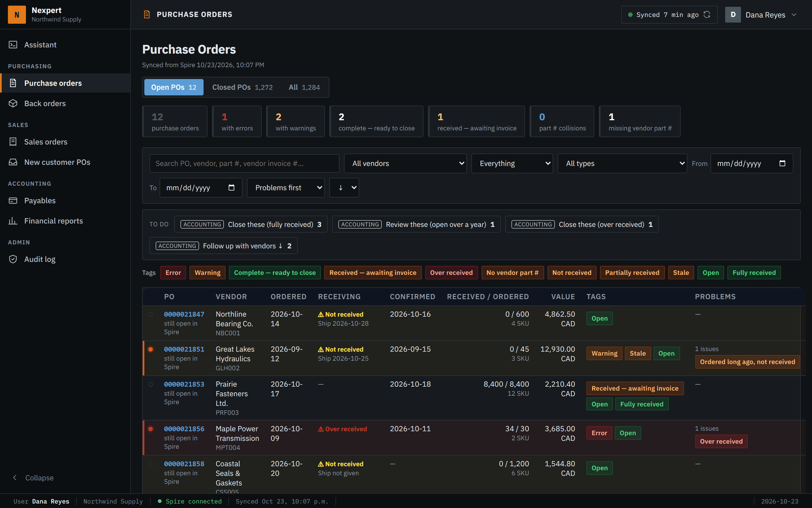Open Sales orders in sidebar
Image resolution: width=812 pixels, height=508 pixels.
(65, 142)
